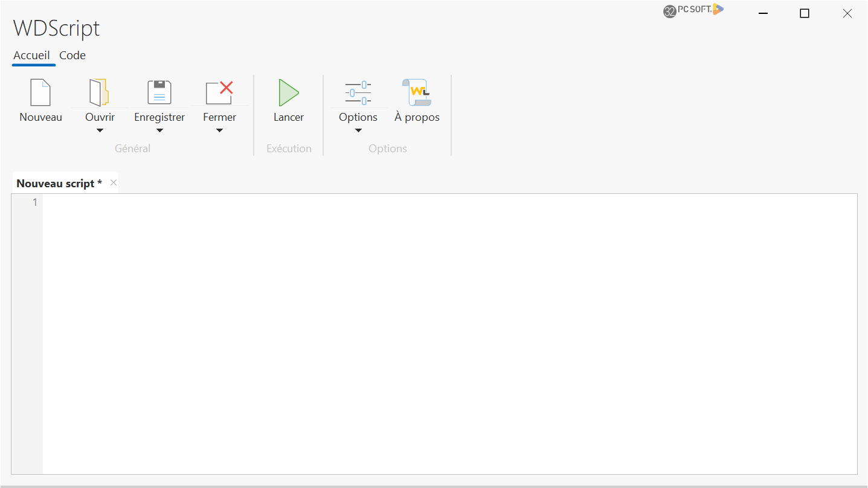Image resolution: width=868 pixels, height=488 pixels.
Task: Expand the dropdown arrow under Options
Action: [x=358, y=130]
